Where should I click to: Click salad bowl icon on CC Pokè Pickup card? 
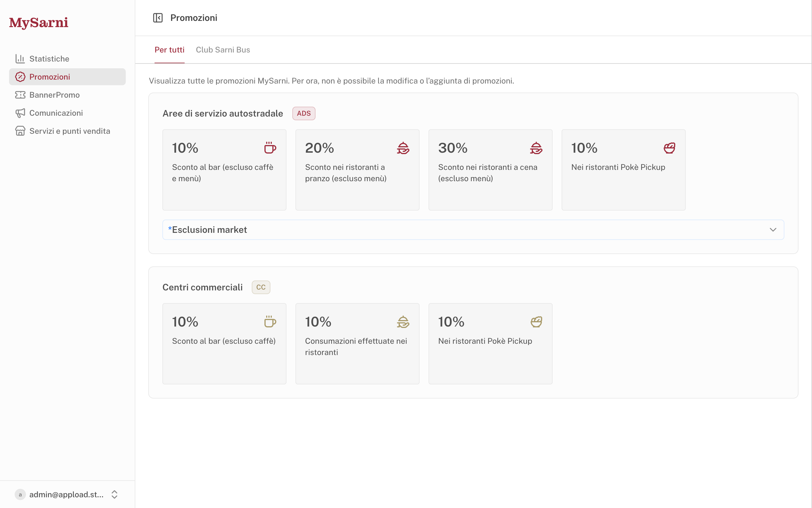tap(536, 321)
